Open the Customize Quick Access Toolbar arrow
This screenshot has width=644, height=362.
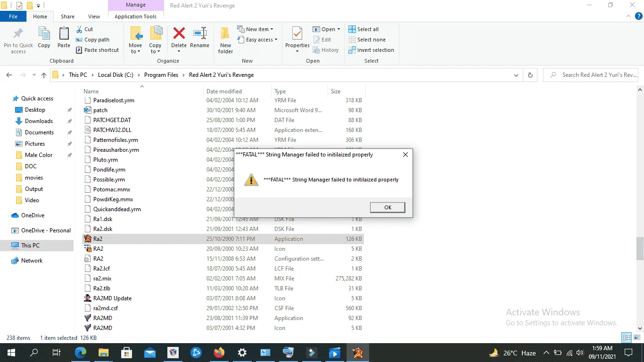click(39, 6)
